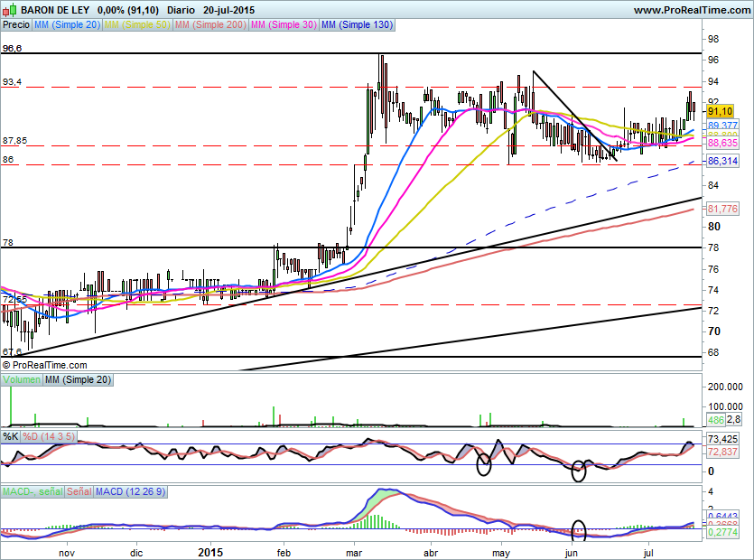Click the mar label on time axis
Viewport: 754px width, 560px height.
pos(354,553)
